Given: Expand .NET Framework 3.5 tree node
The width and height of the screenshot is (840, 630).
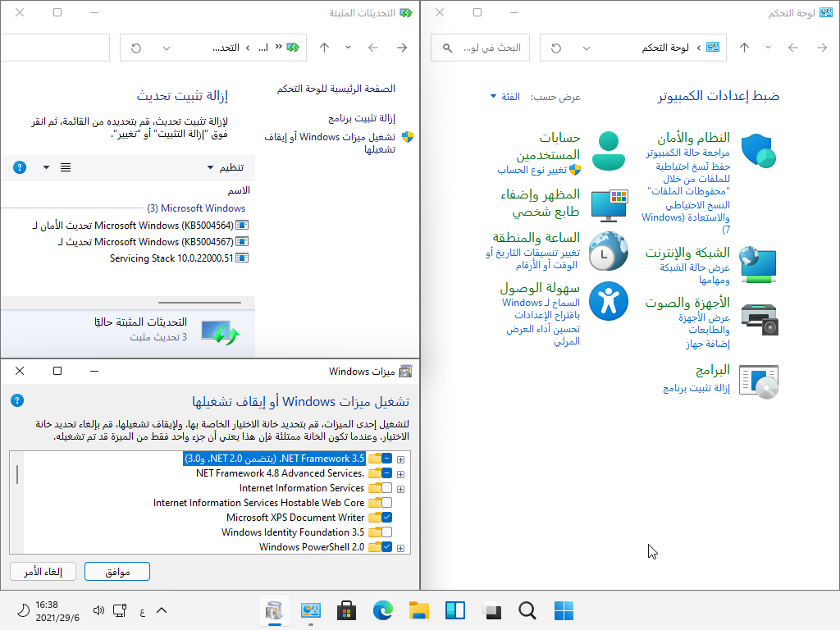Looking at the screenshot, I should [400, 459].
